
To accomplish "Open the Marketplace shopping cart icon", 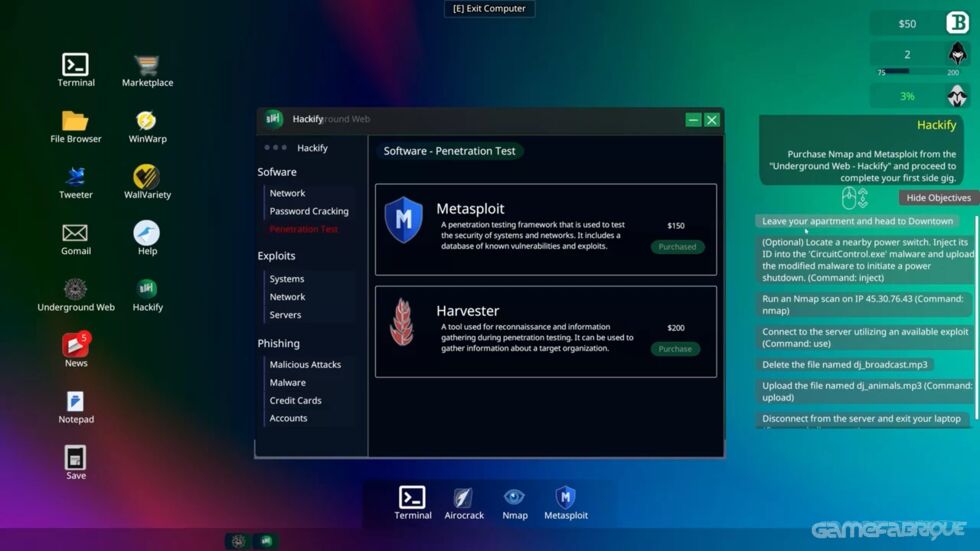I will coord(147,69).
